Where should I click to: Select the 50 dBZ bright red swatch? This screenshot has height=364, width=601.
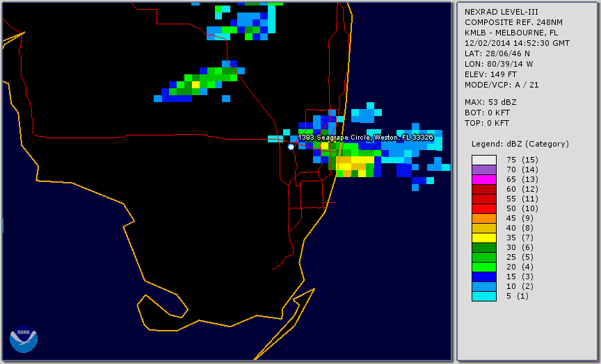tap(484, 208)
